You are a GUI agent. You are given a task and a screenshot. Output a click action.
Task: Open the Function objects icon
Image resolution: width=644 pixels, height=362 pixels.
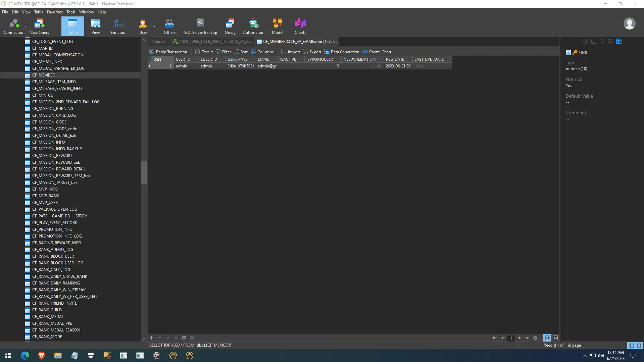[x=118, y=27]
